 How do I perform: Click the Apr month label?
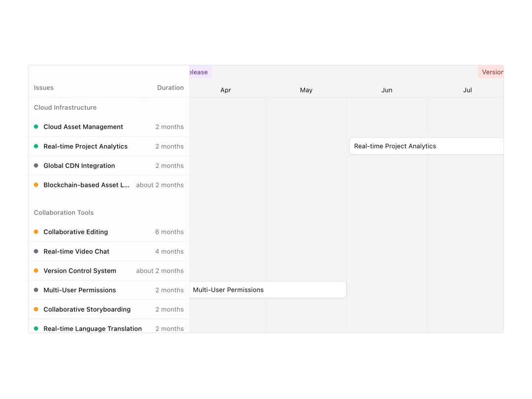(226, 90)
